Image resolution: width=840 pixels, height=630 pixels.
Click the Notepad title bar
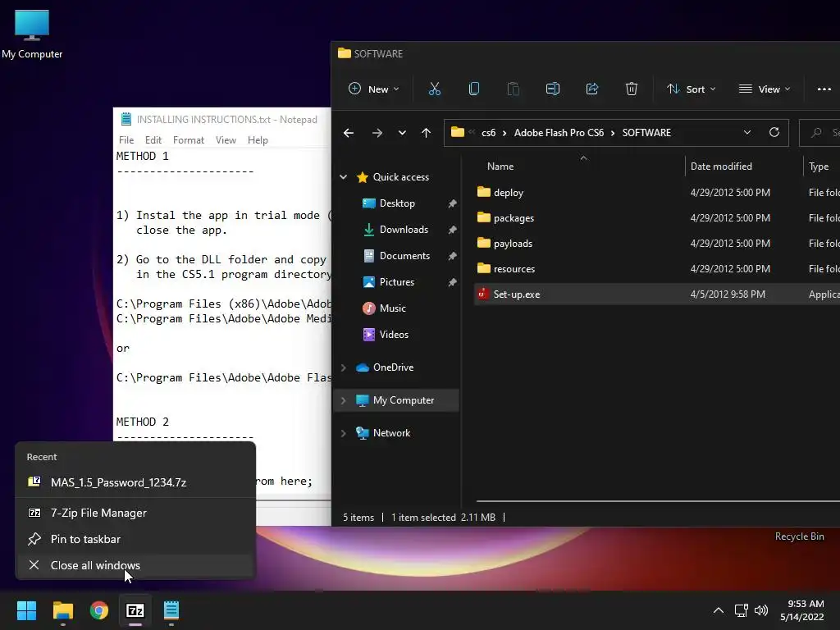[x=222, y=120]
